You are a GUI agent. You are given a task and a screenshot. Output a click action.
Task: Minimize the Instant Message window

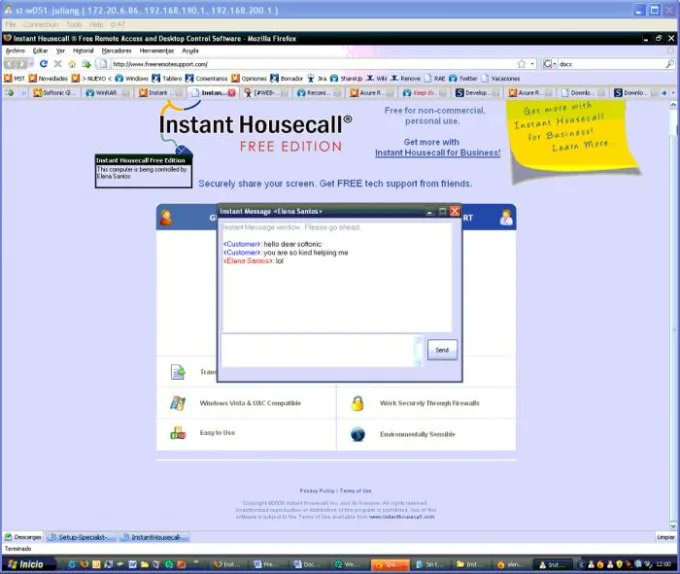429,212
